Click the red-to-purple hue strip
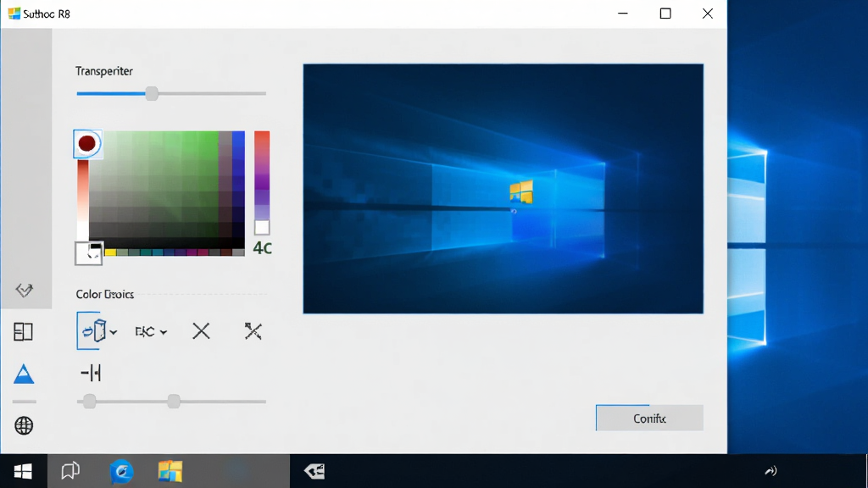The width and height of the screenshot is (868, 488). (x=262, y=175)
